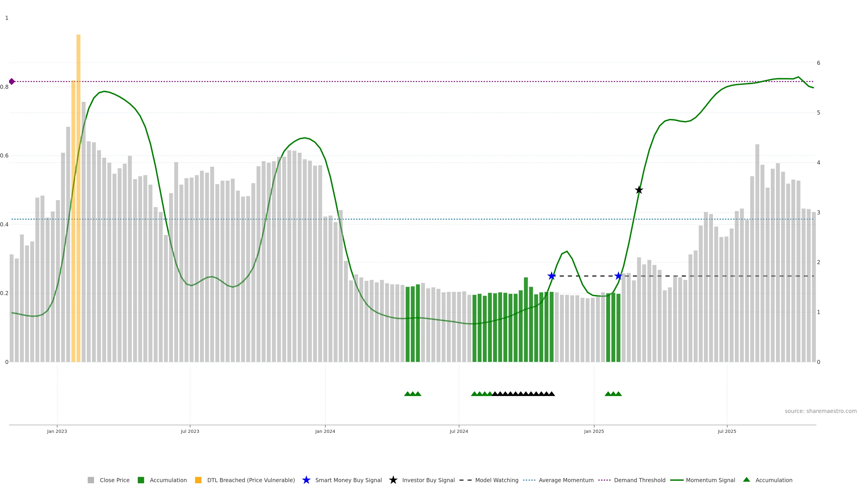Click the Jan 2024 axis label
This screenshot has width=868, height=488.
point(325,431)
